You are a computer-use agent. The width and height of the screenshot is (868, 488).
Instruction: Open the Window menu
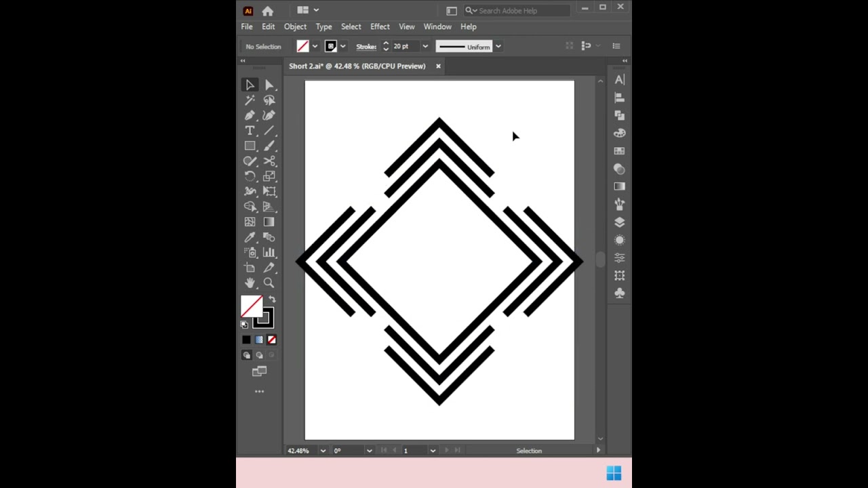tap(437, 26)
